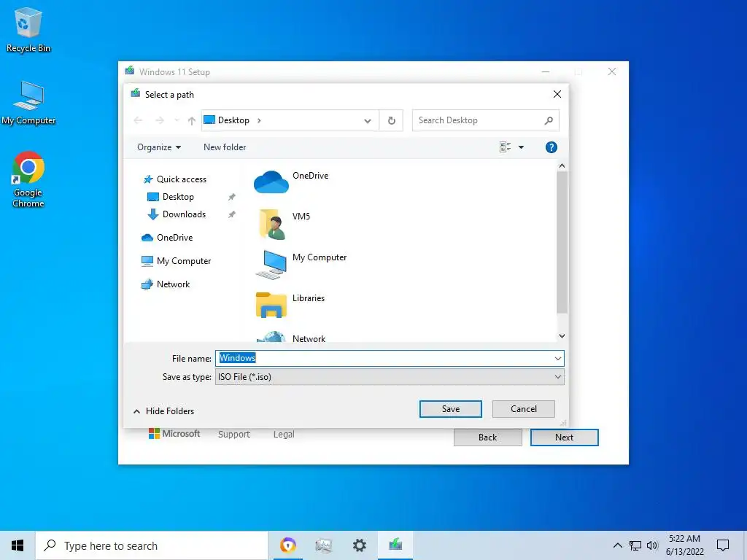The width and height of the screenshot is (747, 560).
Task: Select OneDrive in navigation pane
Action: click(x=167, y=237)
